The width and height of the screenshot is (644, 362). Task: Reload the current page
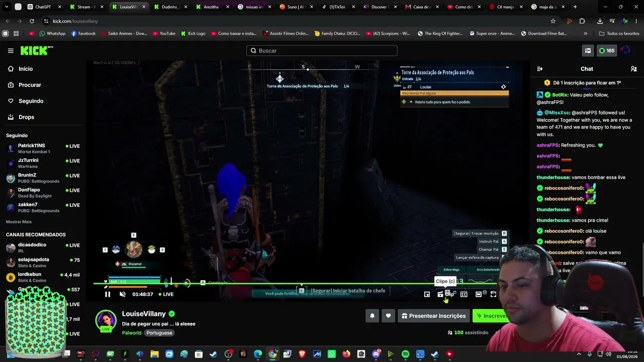pyautogui.click(x=32, y=21)
